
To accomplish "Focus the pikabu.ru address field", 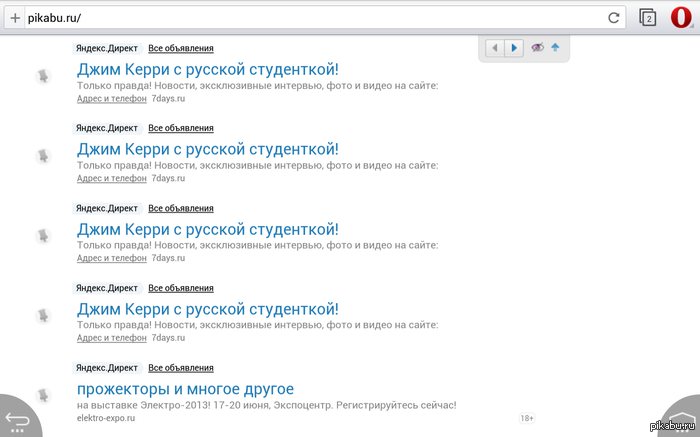I will click(315, 18).
